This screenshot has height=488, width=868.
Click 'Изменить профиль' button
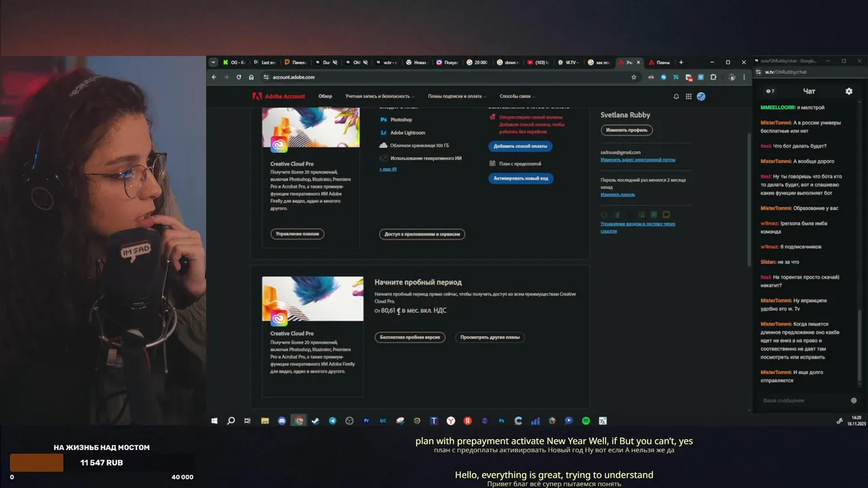[x=626, y=130]
